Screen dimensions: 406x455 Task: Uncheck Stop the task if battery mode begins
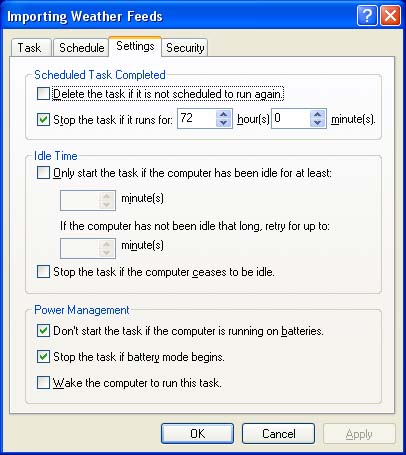pos(43,357)
